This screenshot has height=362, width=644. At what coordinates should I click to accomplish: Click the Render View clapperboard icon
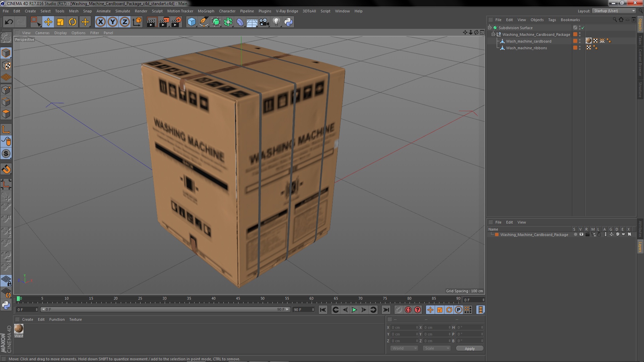(x=152, y=22)
